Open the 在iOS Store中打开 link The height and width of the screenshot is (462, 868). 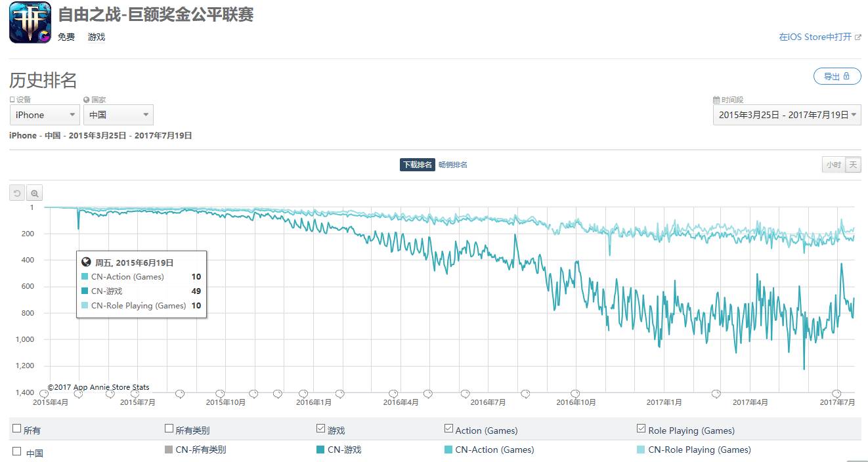coord(815,37)
